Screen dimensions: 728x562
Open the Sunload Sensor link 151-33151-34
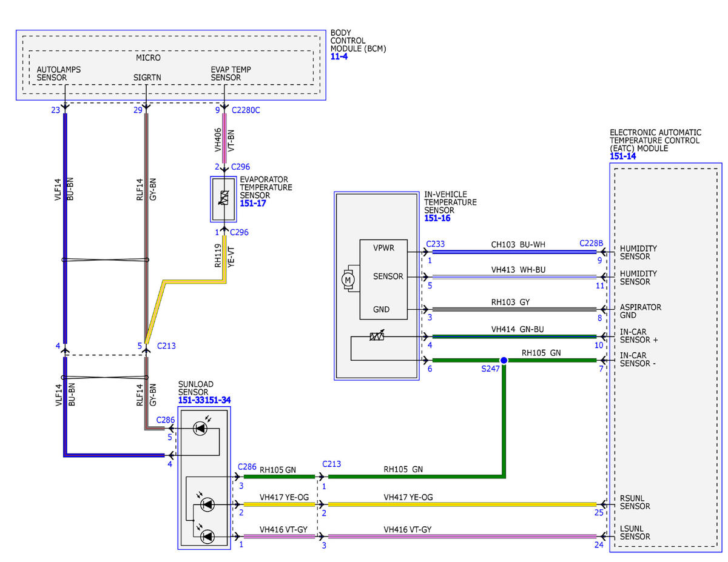point(204,400)
